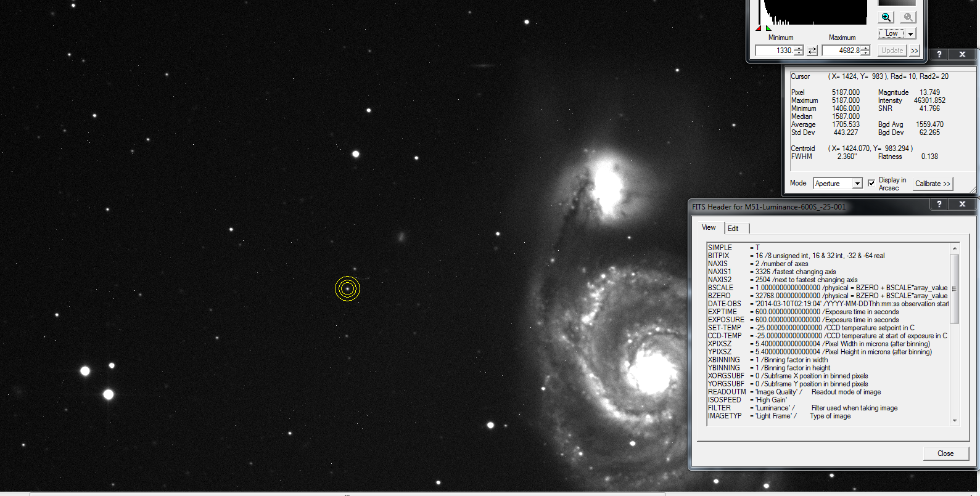Click the SNR value 41.766
Image resolution: width=980 pixels, height=496 pixels.
tap(929, 108)
